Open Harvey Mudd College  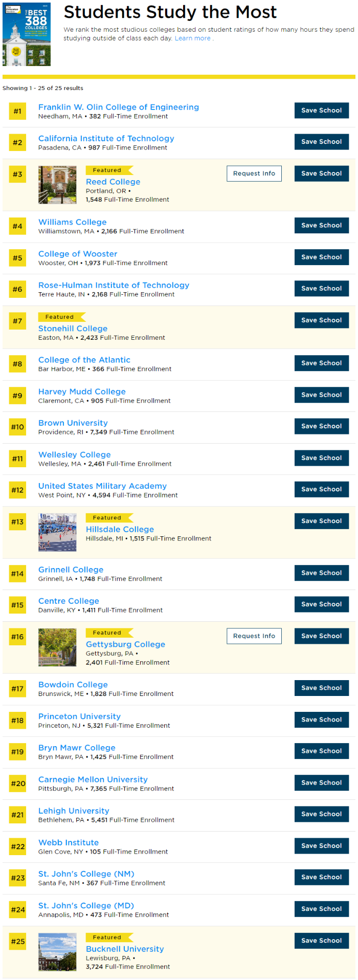coord(82,391)
